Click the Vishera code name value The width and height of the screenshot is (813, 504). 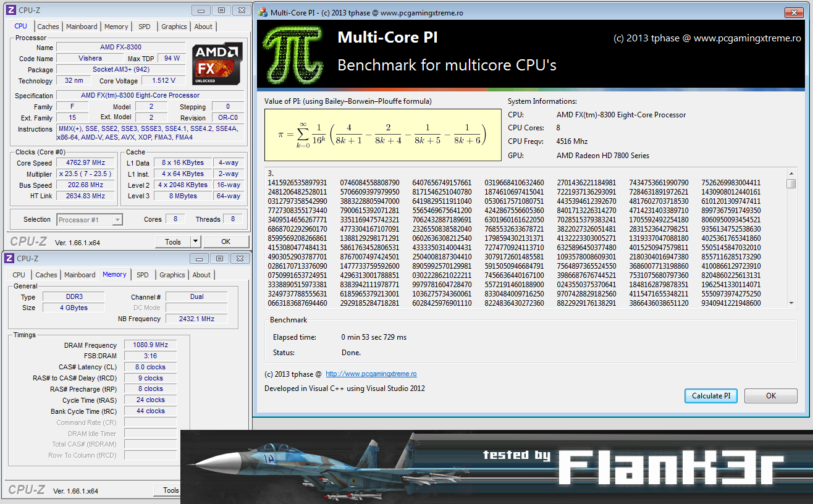(91, 58)
